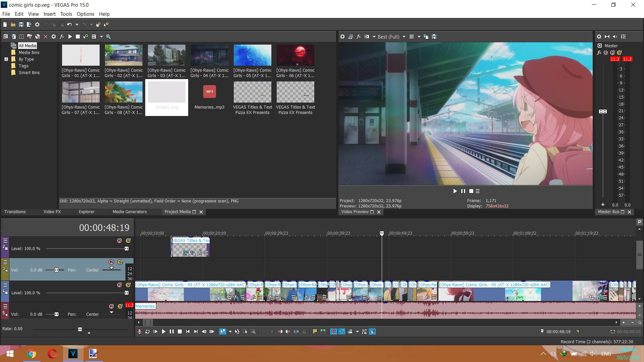Open Media FX in Project Media toolbar
The height and width of the screenshot is (362, 644).
tap(62, 37)
